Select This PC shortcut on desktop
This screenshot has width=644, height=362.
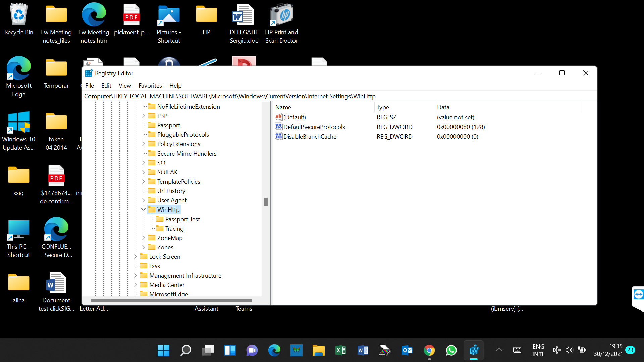click(x=19, y=238)
